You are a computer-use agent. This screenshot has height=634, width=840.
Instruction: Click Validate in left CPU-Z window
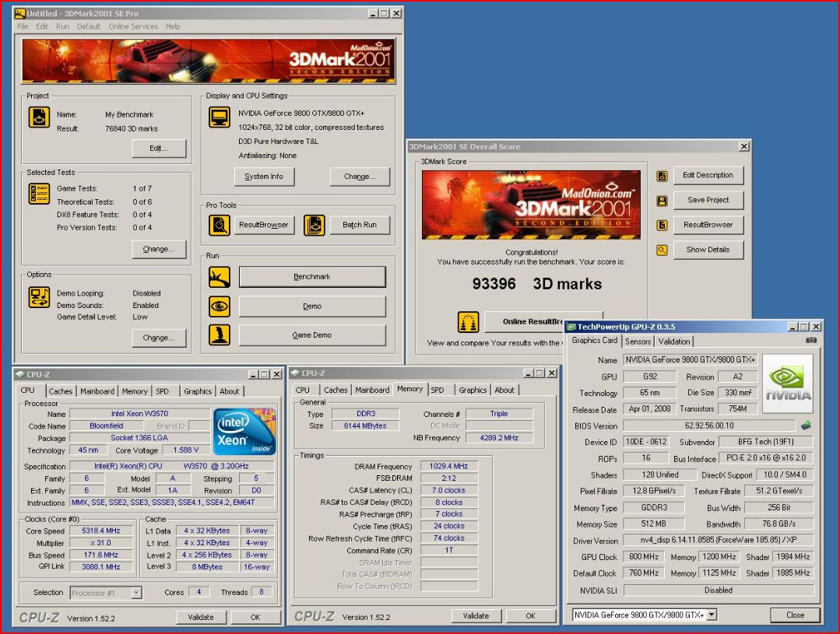201,618
